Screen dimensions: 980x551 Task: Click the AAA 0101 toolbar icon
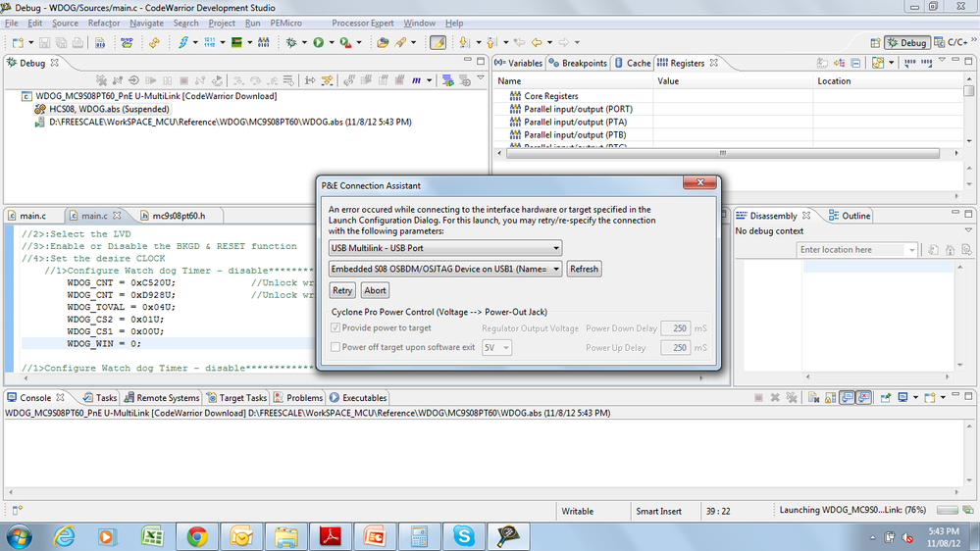(264, 42)
